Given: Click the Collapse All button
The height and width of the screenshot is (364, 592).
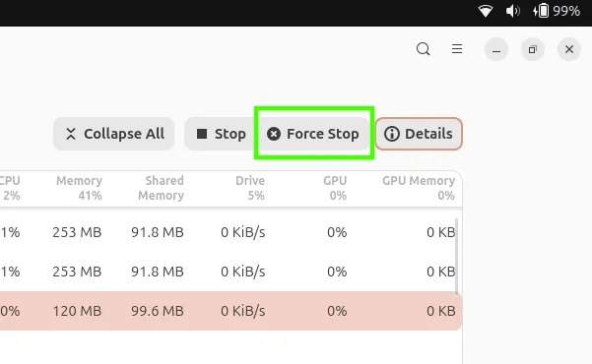Looking at the screenshot, I should pyautogui.click(x=113, y=134).
